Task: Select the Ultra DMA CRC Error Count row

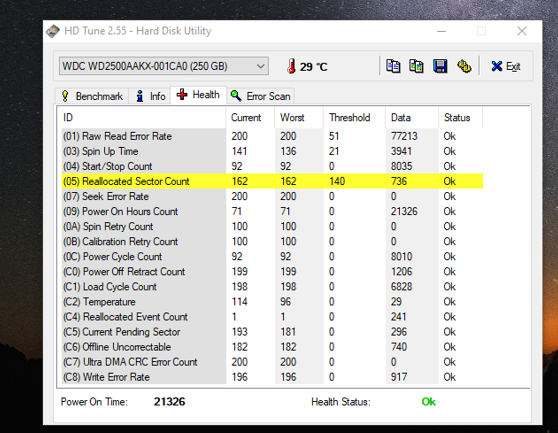Action: click(272, 362)
